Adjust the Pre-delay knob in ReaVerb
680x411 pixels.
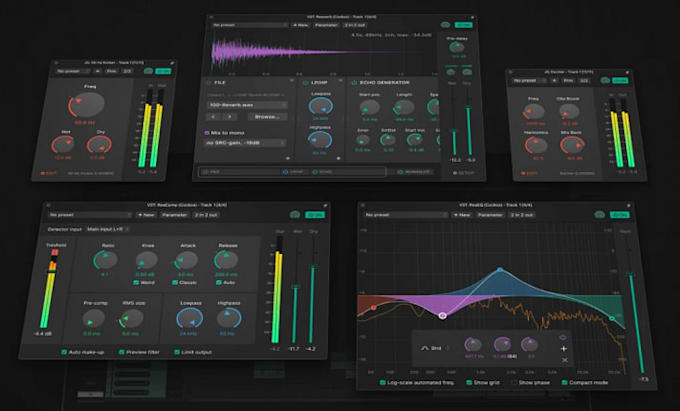(x=457, y=47)
